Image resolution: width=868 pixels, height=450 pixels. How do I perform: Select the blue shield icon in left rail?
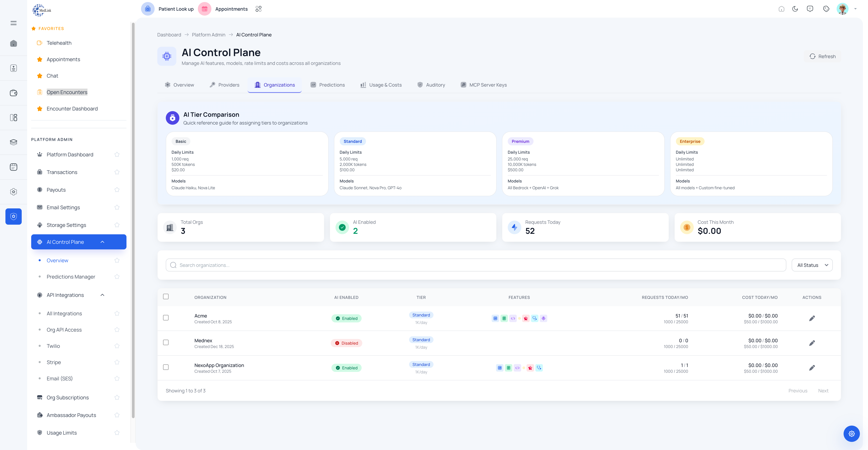(x=14, y=216)
